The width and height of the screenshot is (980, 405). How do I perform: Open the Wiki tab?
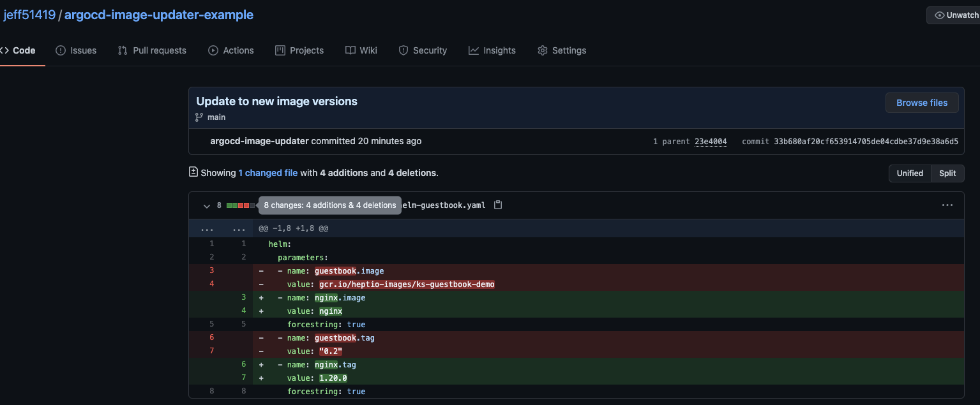(361, 50)
